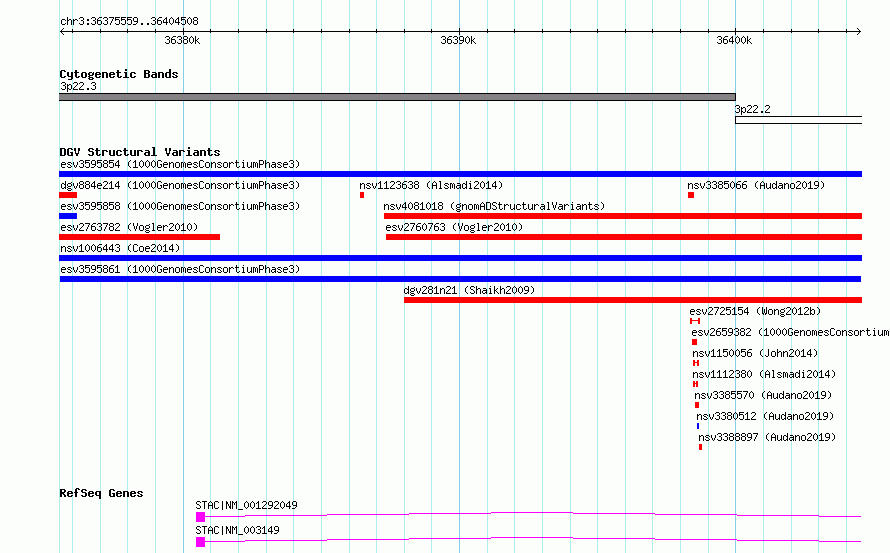
Task: Select the red nsv3388897 marker
Action: [x=700, y=447]
